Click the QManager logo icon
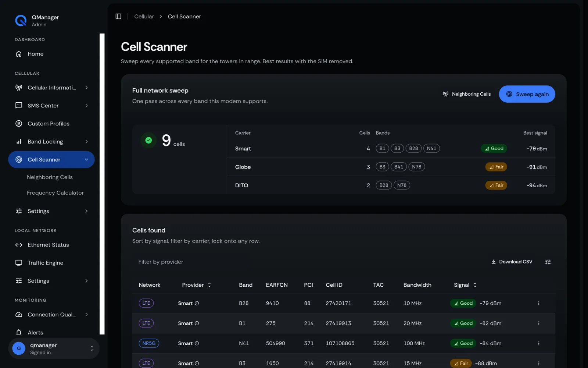This screenshot has height=368, width=588. (x=21, y=21)
